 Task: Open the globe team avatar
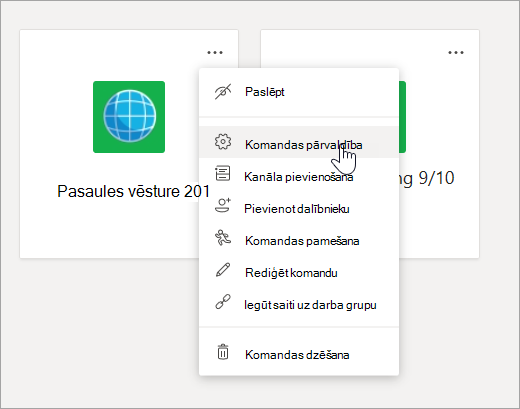tap(129, 117)
